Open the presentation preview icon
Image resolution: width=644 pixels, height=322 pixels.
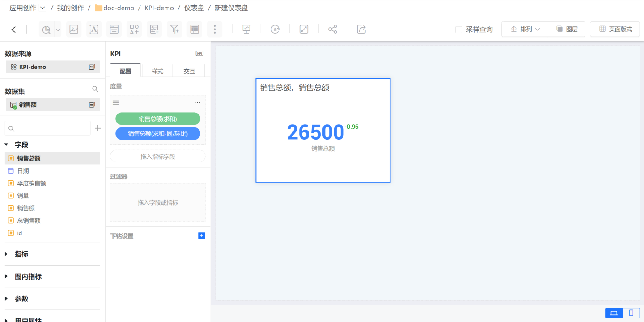pos(246,30)
